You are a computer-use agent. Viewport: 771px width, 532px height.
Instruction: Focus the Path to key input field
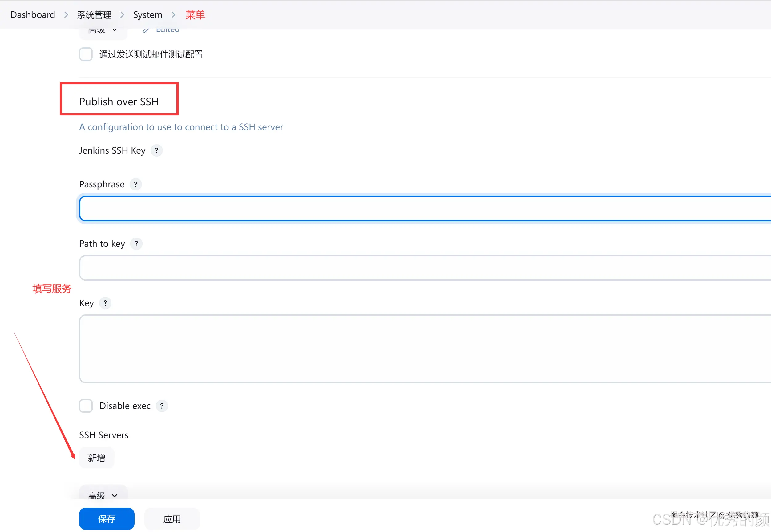pyautogui.click(x=423, y=268)
